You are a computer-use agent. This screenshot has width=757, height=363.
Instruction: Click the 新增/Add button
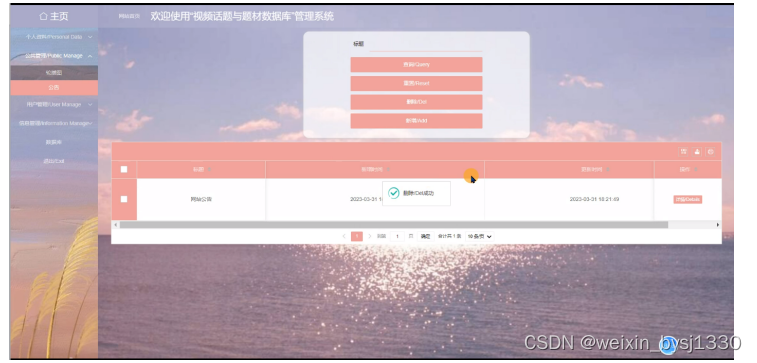coord(416,121)
